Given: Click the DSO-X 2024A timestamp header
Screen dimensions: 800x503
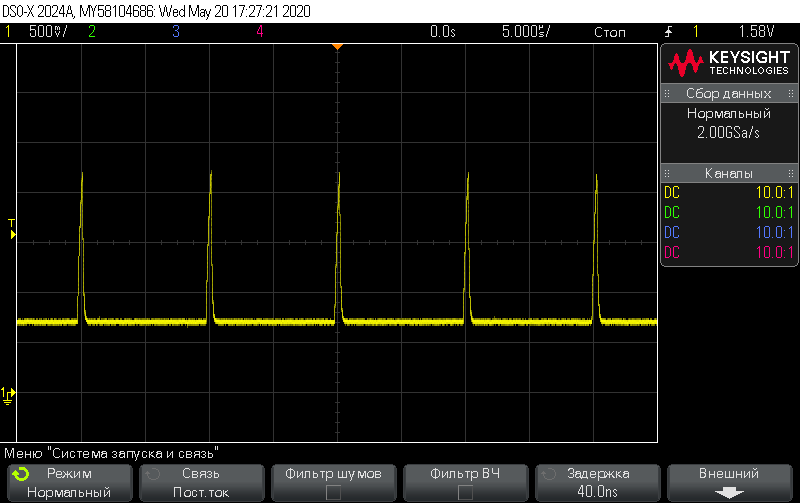Looking at the screenshot, I should pyautogui.click(x=157, y=11).
